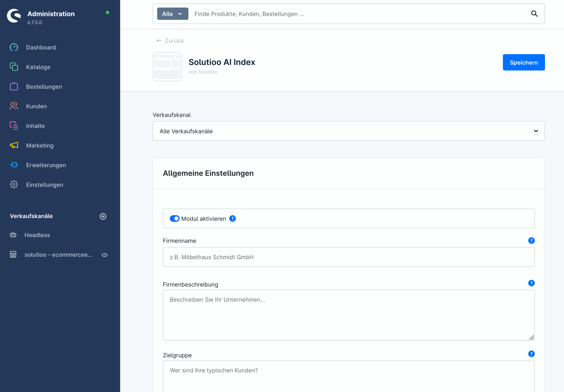
Task: Click the Erweiterungen plug icon
Action: coord(14,165)
